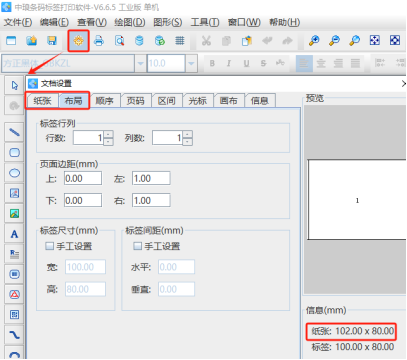Select the rounded rectangle tool

(x=14, y=153)
